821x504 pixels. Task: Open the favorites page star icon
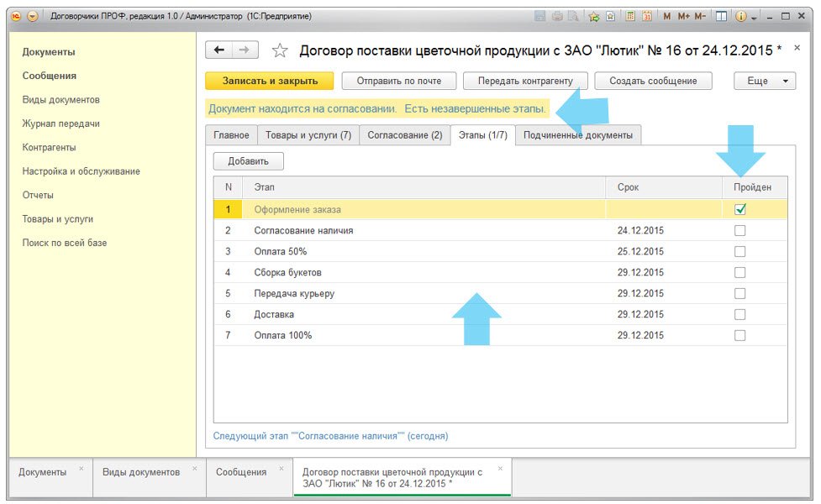(611, 16)
